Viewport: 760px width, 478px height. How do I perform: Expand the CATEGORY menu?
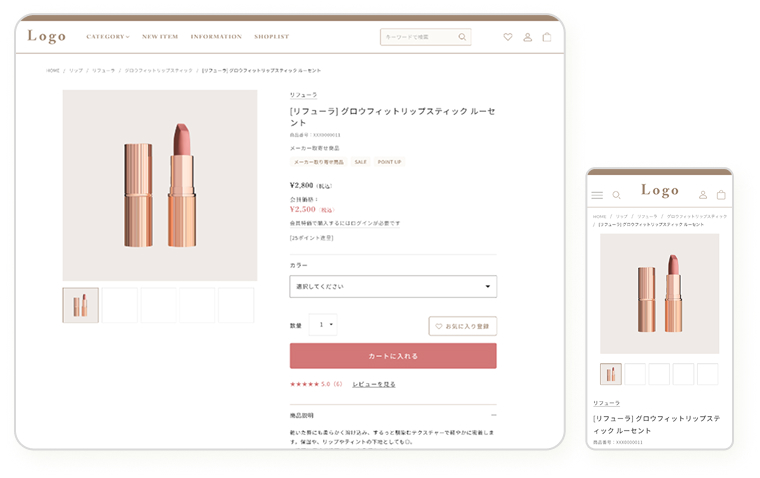pyautogui.click(x=107, y=37)
